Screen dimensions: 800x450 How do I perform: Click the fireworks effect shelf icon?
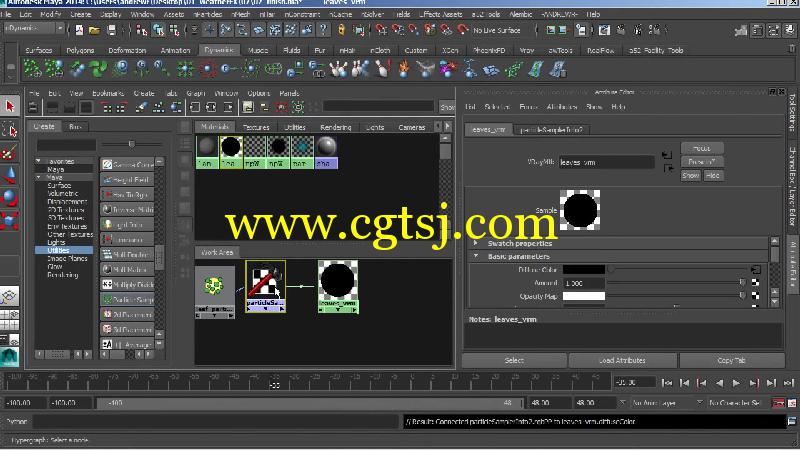point(447,69)
